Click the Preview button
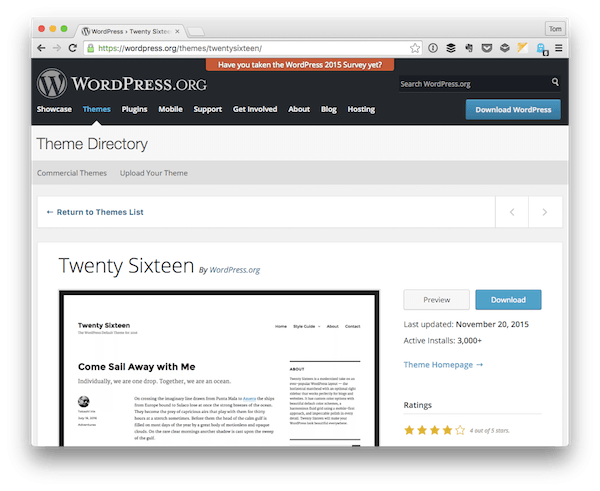 pos(437,300)
